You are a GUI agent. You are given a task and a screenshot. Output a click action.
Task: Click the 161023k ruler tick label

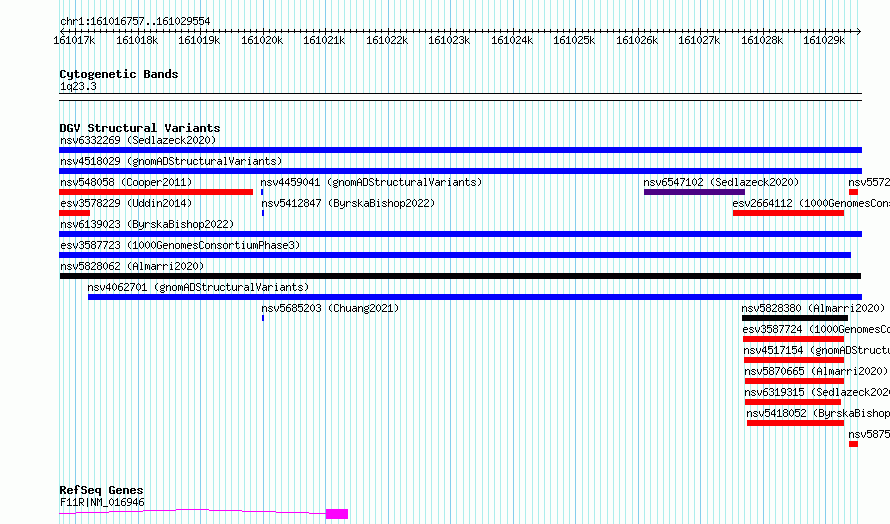point(449,41)
